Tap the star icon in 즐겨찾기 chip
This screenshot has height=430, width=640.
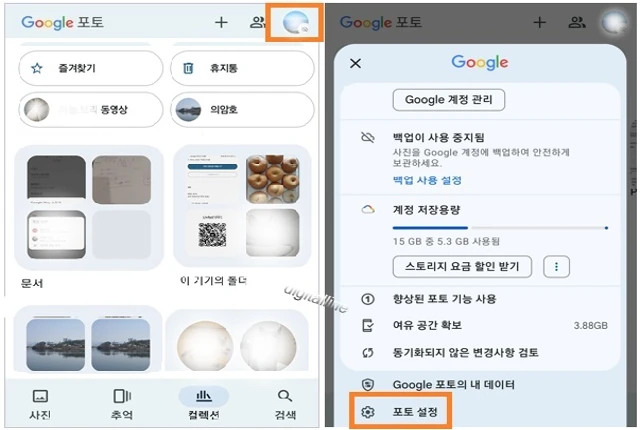pyautogui.click(x=37, y=68)
